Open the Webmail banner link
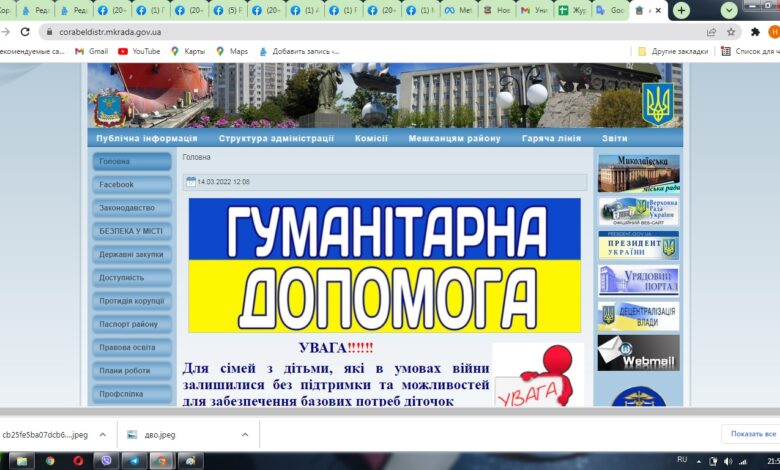 pyautogui.click(x=639, y=353)
